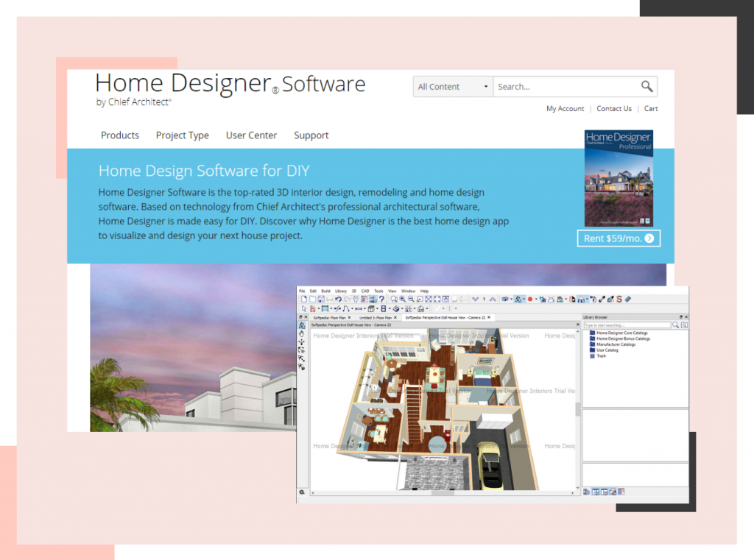Image resolution: width=754 pixels, height=560 pixels.
Task: Toggle the Library Browser docking pin
Action: tap(680, 317)
